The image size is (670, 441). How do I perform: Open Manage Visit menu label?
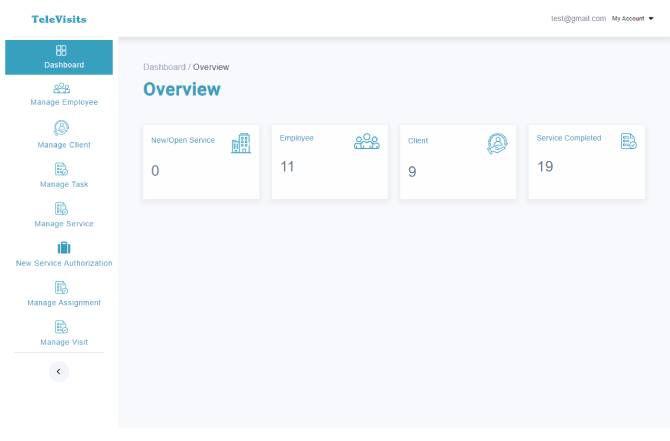click(64, 342)
